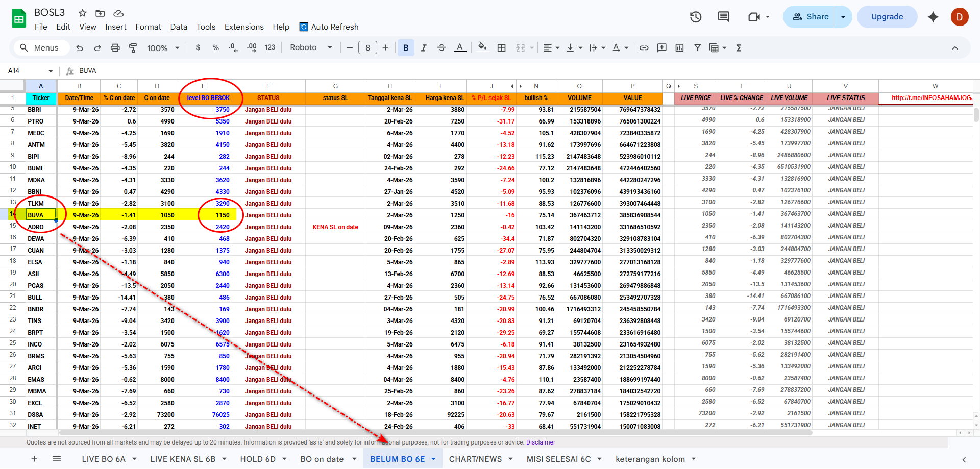980x469 pixels.
Task: Toggle Italic formatting
Action: click(424, 48)
